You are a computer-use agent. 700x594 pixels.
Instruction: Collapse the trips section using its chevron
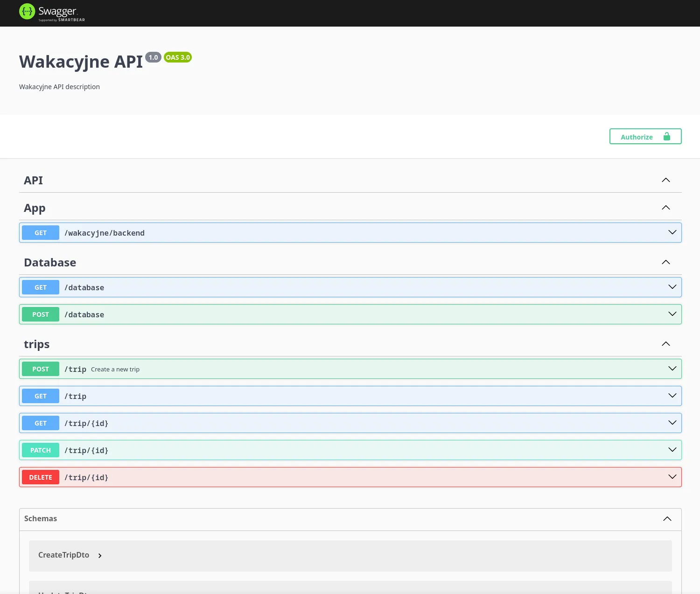point(665,344)
